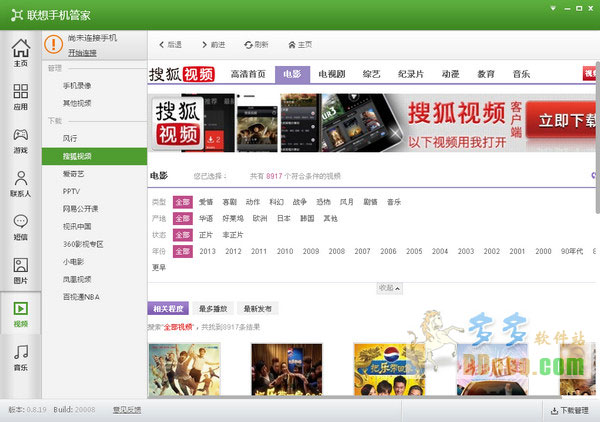Filter by 更早 earlier years

coord(159,267)
